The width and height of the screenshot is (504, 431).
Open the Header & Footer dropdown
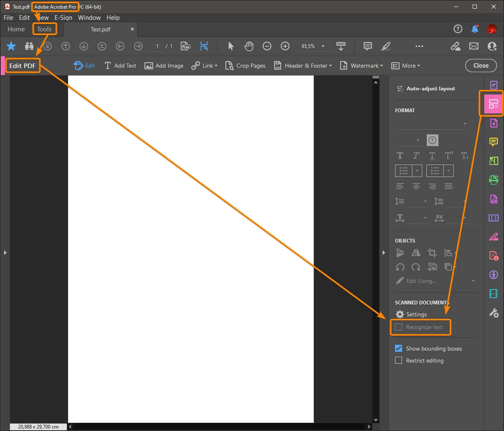[x=303, y=66]
